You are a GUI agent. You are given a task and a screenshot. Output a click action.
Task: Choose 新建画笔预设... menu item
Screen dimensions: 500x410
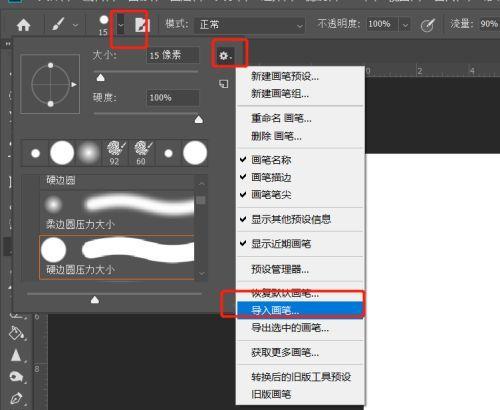coord(300,76)
